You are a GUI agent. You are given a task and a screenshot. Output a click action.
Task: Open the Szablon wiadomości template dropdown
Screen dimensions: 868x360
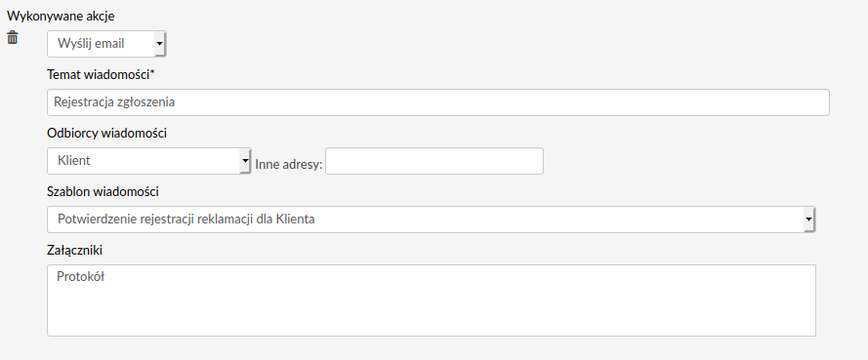[x=432, y=220]
